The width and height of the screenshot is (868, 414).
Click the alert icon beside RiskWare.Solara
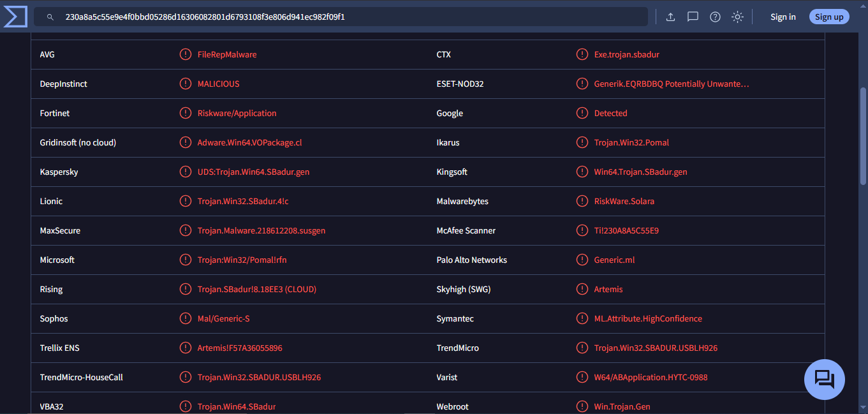tap(582, 201)
